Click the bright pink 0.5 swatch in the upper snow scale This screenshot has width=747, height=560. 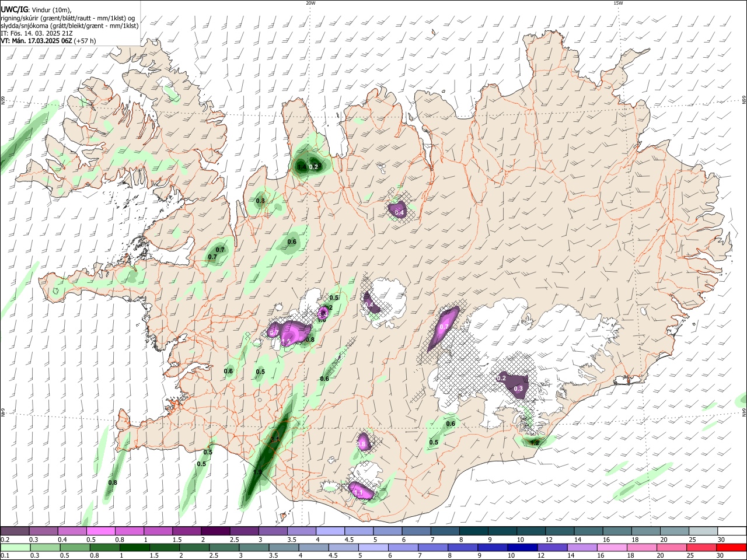point(100,531)
